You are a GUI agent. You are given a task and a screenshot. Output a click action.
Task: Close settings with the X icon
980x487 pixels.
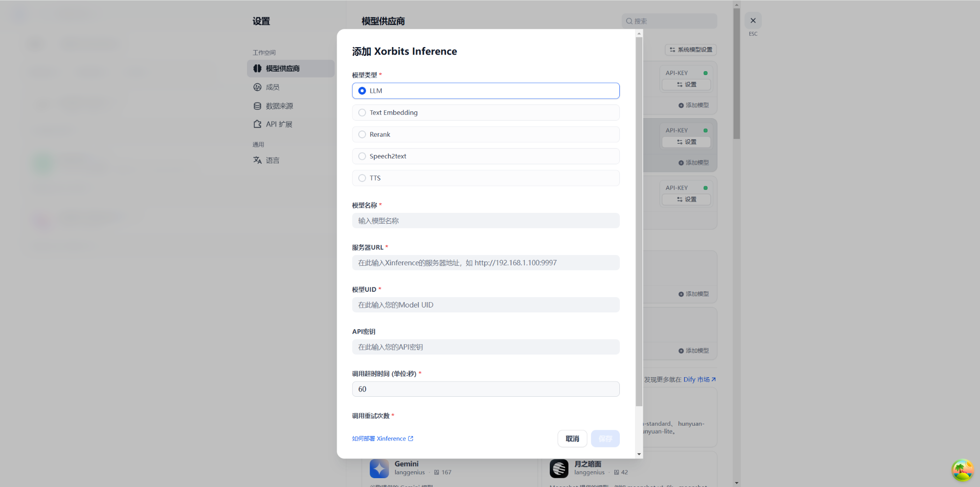click(x=753, y=21)
